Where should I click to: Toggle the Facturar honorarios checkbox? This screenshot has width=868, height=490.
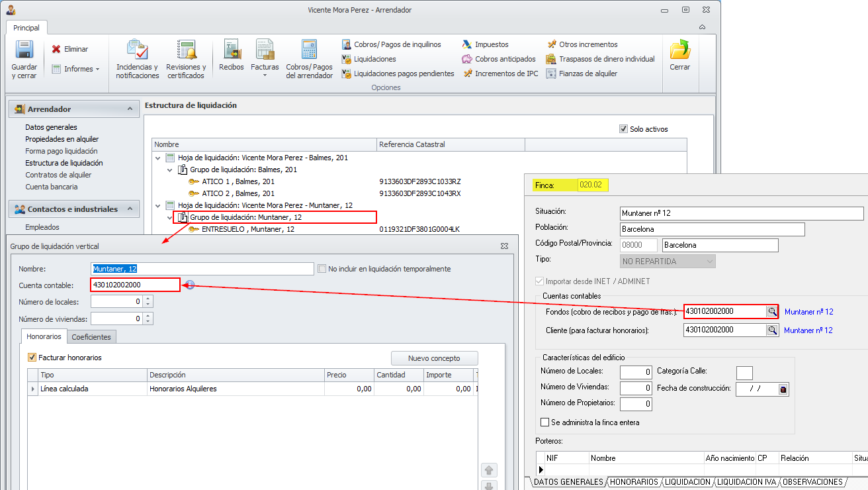(x=32, y=358)
